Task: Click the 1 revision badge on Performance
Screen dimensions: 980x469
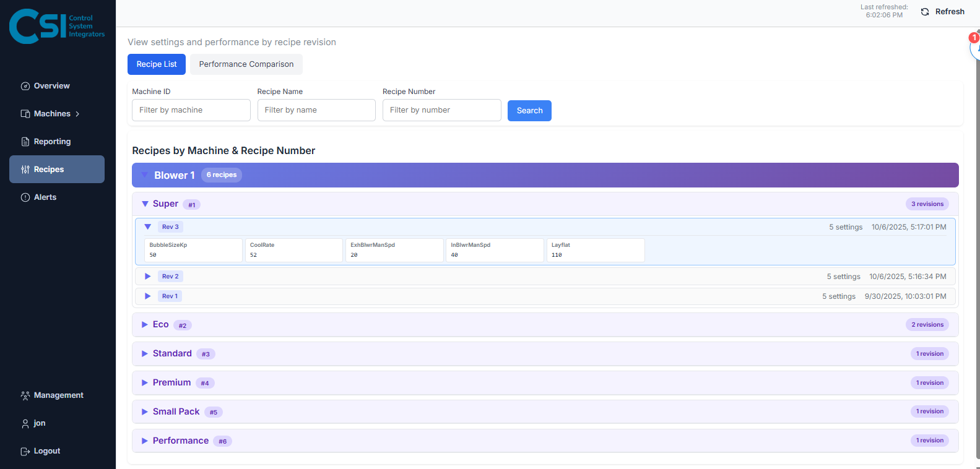Action: pyautogui.click(x=930, y=441)
